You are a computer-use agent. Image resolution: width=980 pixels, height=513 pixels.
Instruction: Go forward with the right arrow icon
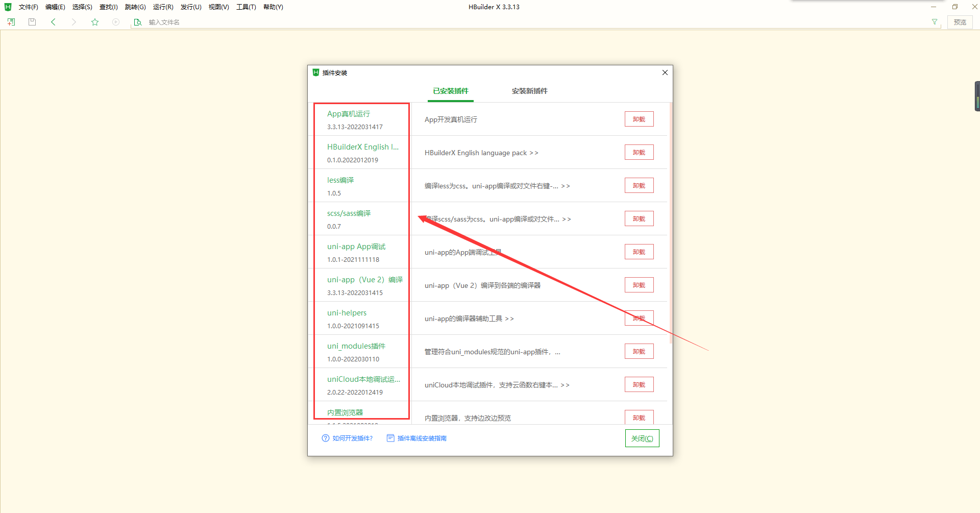74,22
